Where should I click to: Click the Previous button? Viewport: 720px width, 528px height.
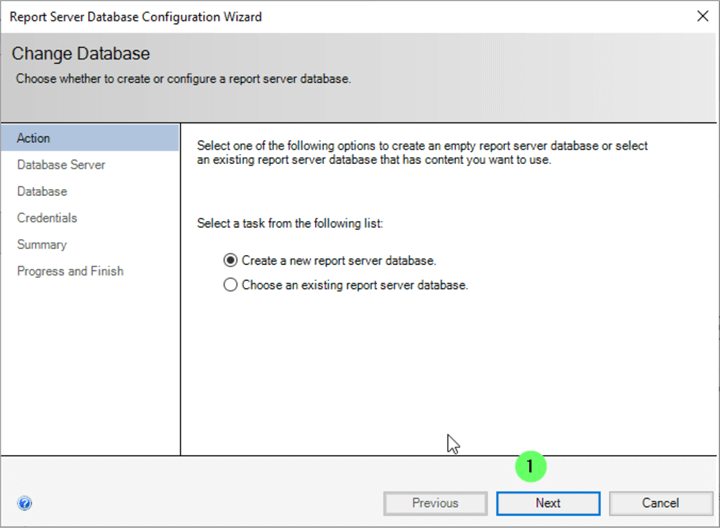point(435,503)
